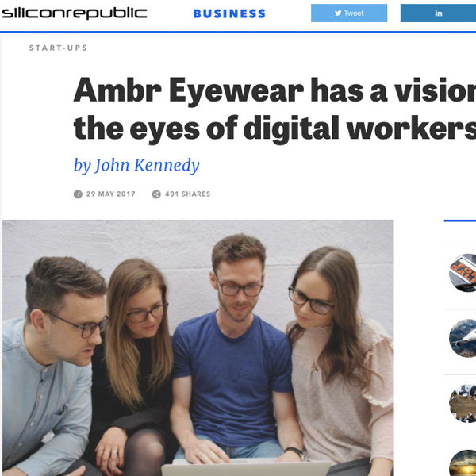Open the sunset sidebar thumbnail at the bottom
Viewport: 476px width, 476px height.
coord(463,463)
